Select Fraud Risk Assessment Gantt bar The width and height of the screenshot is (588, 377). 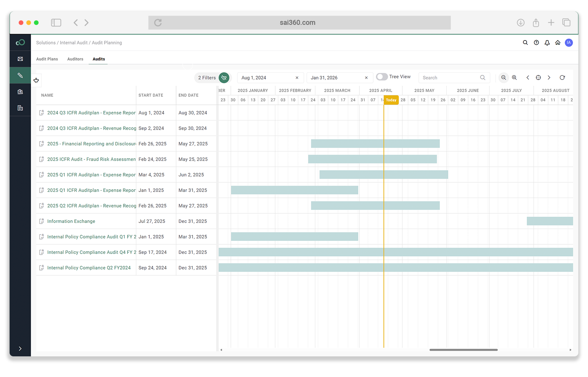372,159
